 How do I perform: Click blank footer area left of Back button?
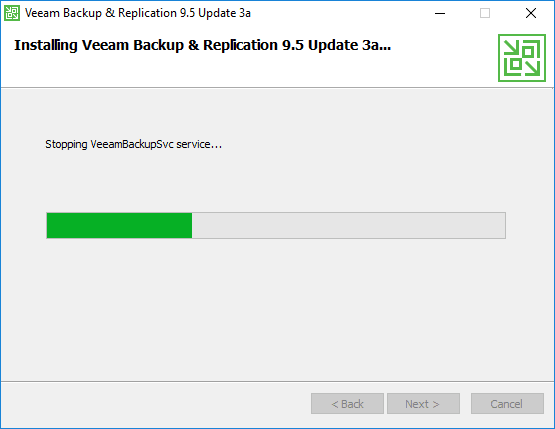[x=156, y=404]
